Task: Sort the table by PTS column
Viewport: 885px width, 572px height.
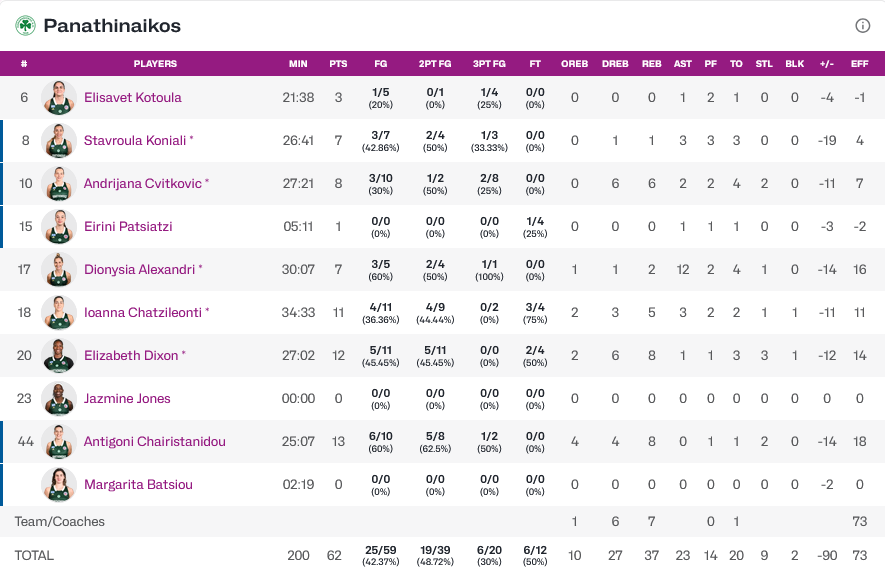Action: (338, 64)
